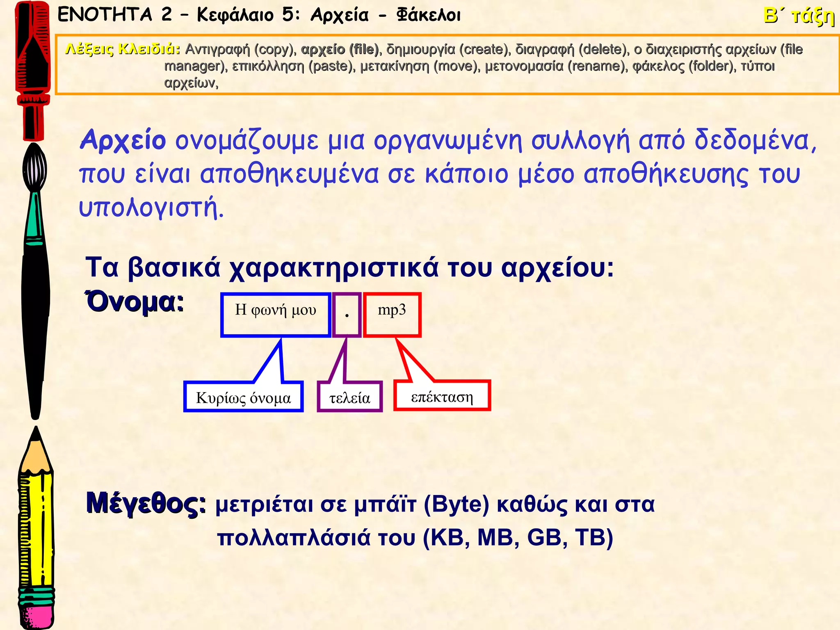Click 'Τα βασικά χαρακτηριστικά του αρχείου:' heading

[x=349, y=267]
